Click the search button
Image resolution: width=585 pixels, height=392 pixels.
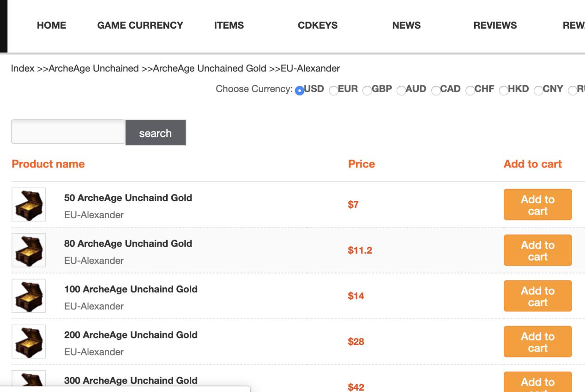[156, 133]
